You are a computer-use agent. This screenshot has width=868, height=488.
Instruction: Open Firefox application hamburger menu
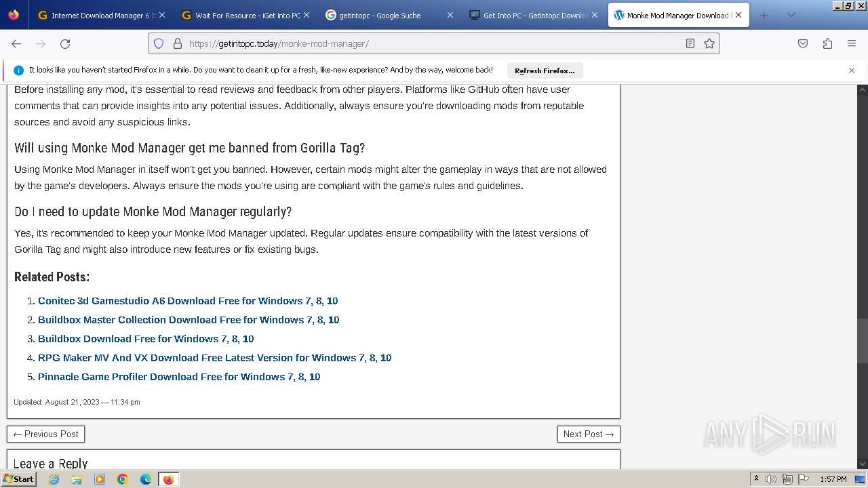[x=852, y=43]
